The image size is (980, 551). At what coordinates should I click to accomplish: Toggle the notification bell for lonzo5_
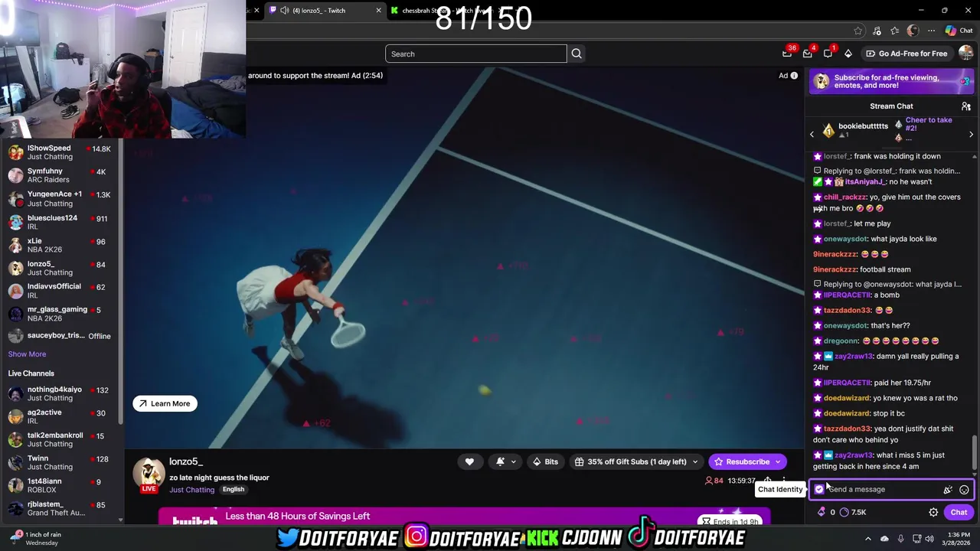pos(500,461)
